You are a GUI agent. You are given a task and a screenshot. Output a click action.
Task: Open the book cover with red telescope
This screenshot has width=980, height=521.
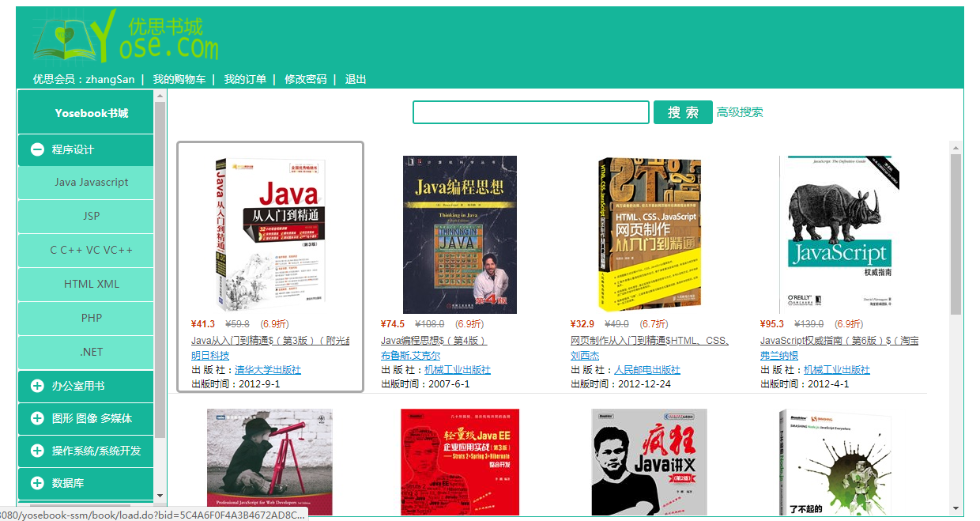[x=269, y=462]
